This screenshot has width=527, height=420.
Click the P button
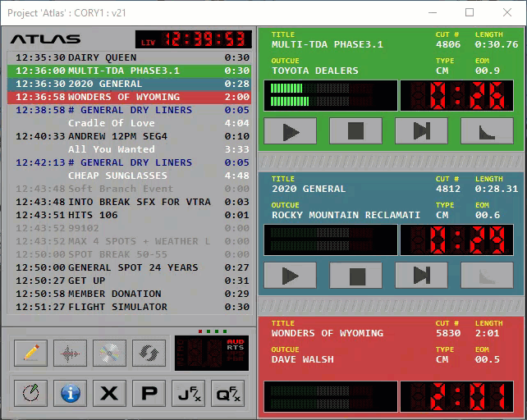[x=149, y=394]
